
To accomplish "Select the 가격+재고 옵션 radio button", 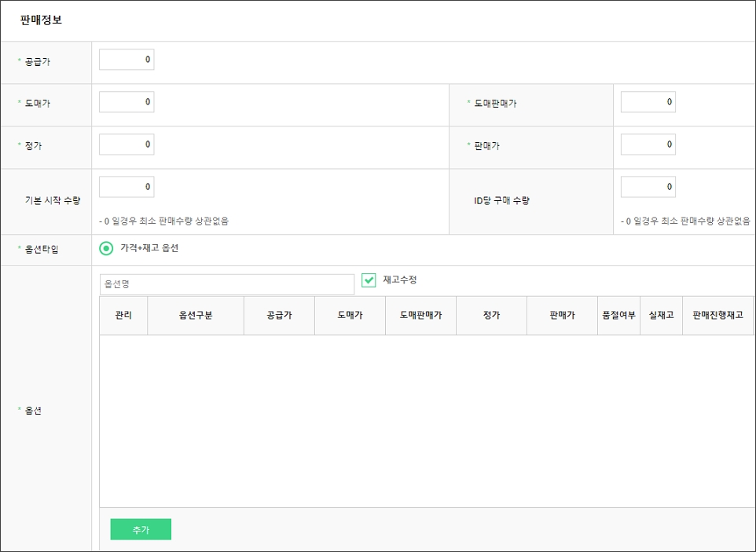I will [107, 248].
